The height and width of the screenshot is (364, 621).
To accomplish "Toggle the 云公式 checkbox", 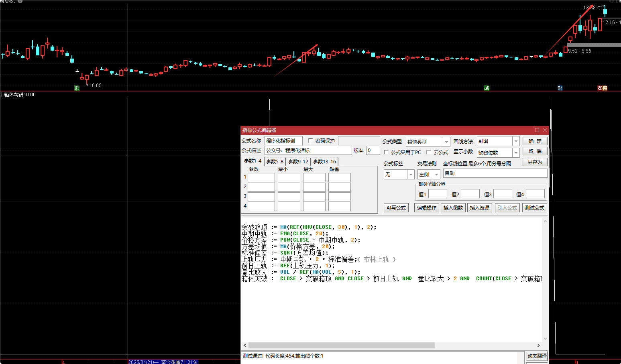I will 429,152.
